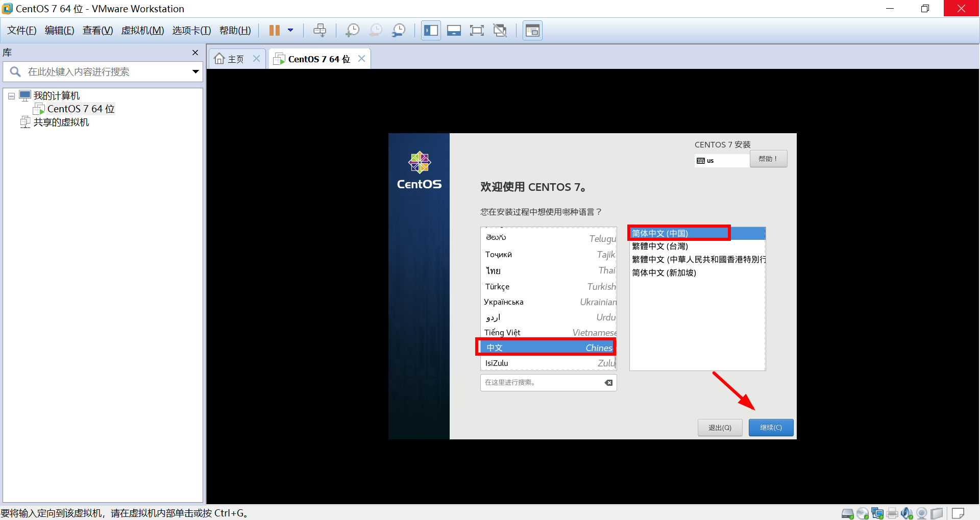
Task: Open the snapshot manager with the wrench clock icon
Action: pyautogui.click(x=399, y=31)
